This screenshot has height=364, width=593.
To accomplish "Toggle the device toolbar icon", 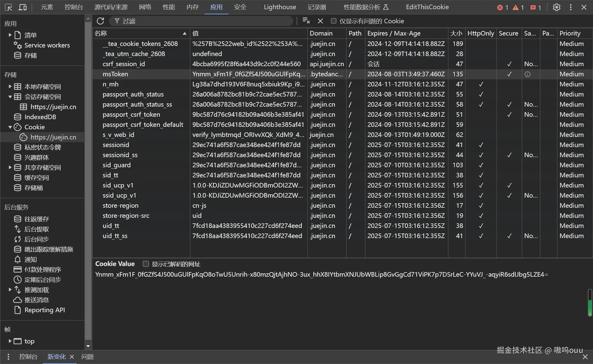I will [x=22, y=7].
